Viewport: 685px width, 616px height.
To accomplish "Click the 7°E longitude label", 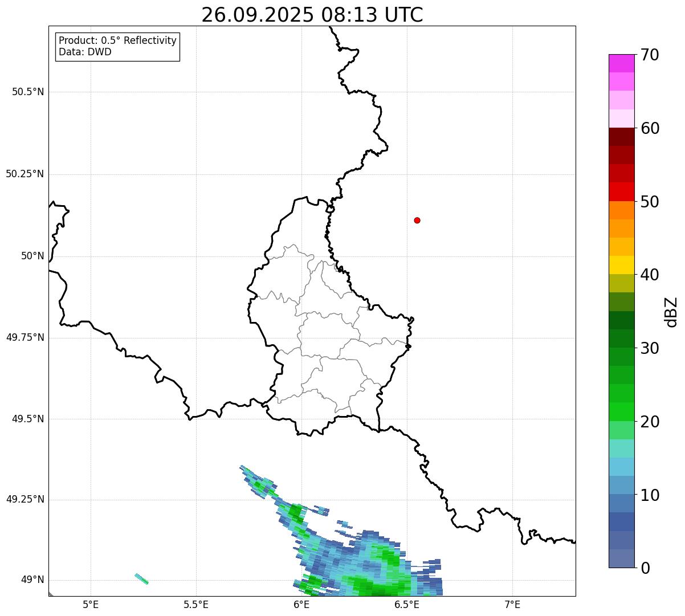I will click(512, 604).
